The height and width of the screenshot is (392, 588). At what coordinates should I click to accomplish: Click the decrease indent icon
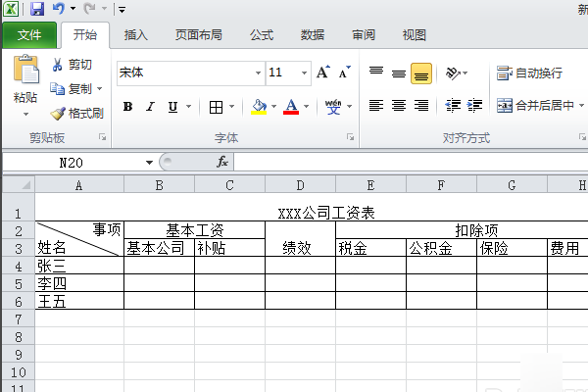click(453, 106)
